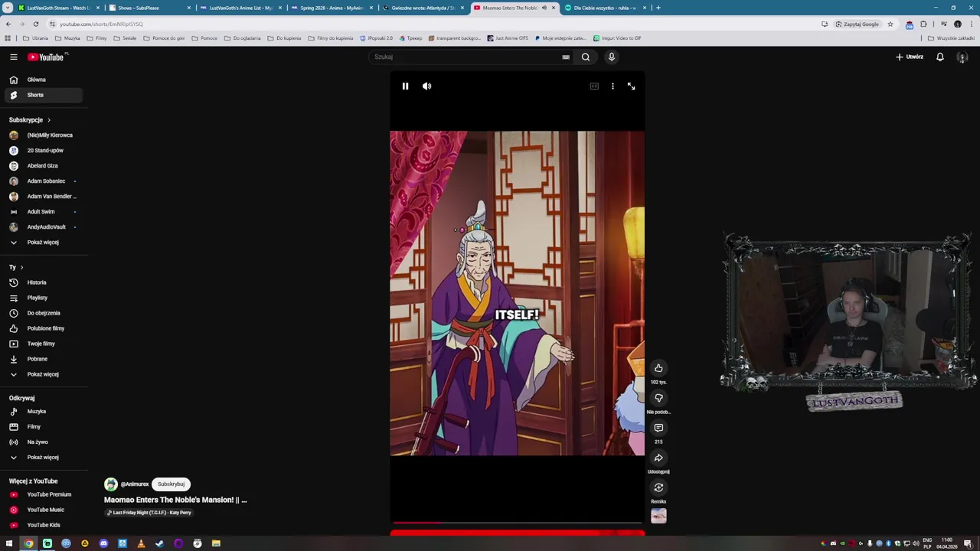
Task: Like the Short video
Action: point(658,368)
